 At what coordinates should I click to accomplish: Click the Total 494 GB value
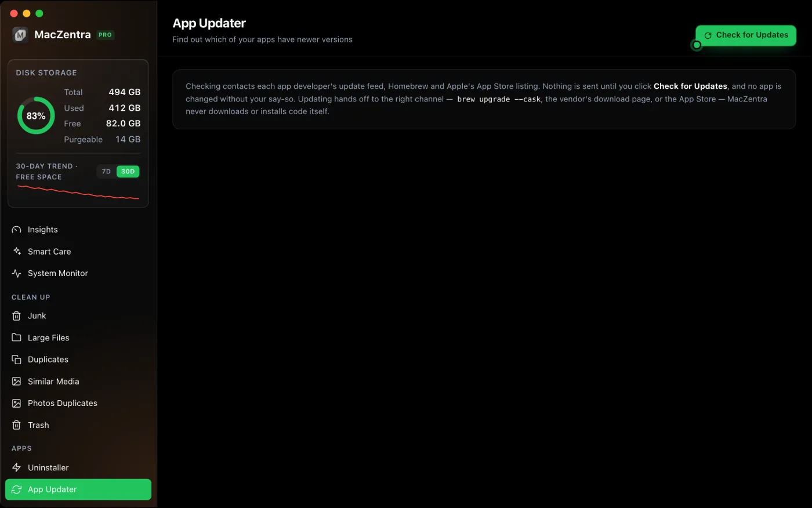tap(124, 92)
